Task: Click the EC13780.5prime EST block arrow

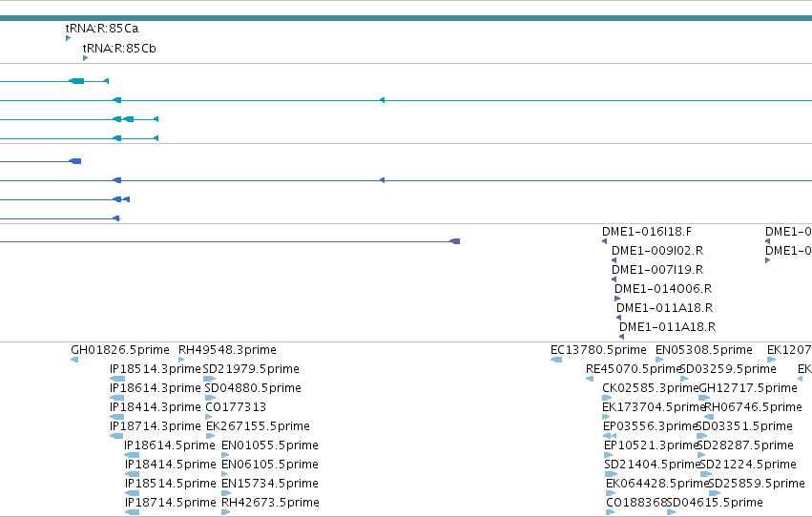Action: 556,360
